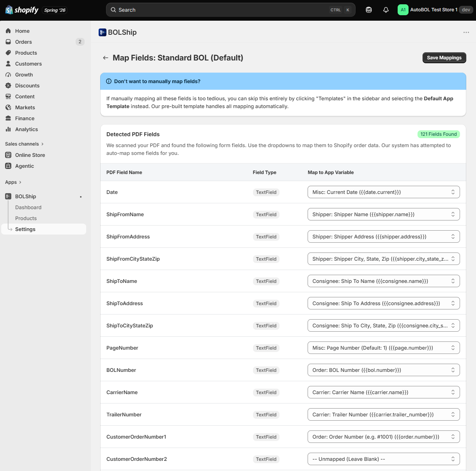Click the Finance bank icon
Image resolution: width=476 pixels, height=471 pixels.
8,118
